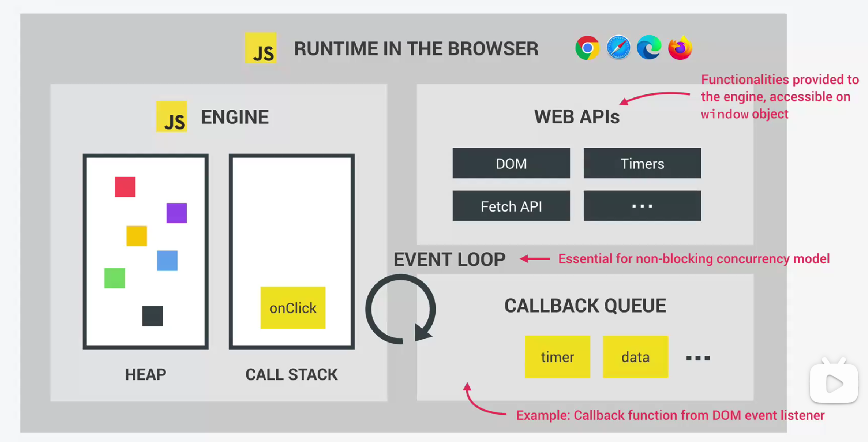This screenshot has width=868, height=442.
Task: Click the video play overlay icon
Action: [834, 381]
